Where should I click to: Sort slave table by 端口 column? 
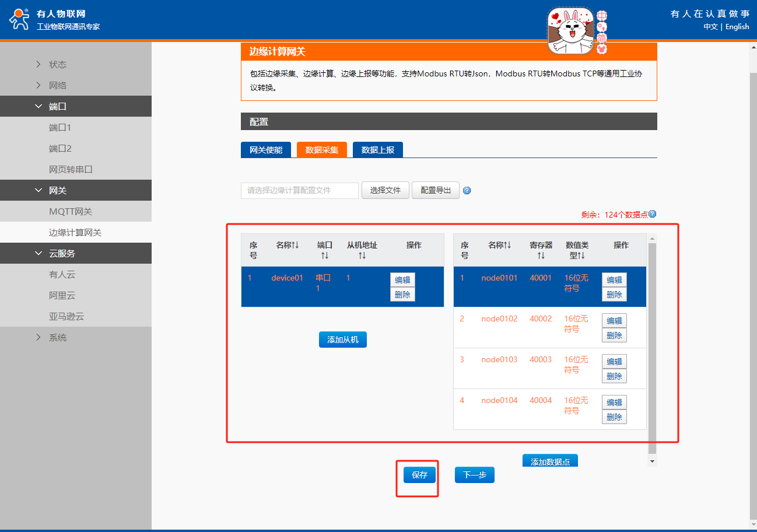pyautogui.click(x=325, y=250)
